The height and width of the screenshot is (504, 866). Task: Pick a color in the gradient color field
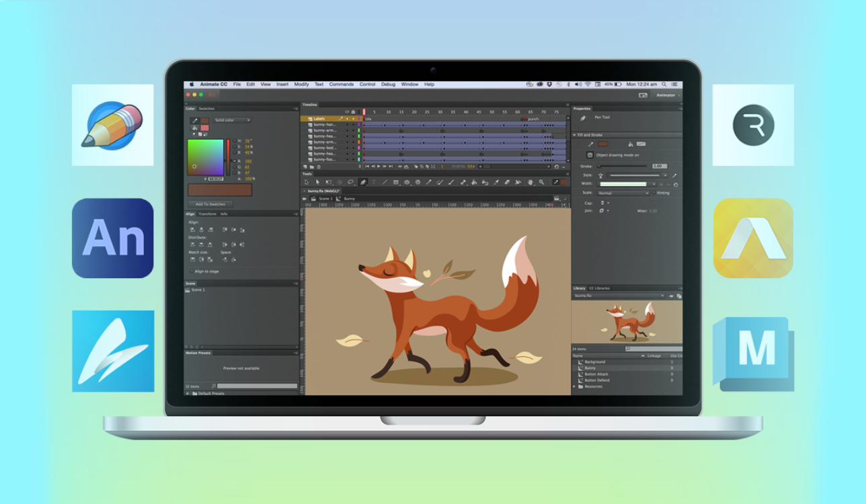[205, 157]
